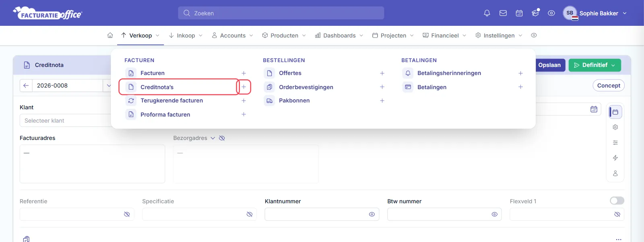The height and width of the screenshot is (242, 644).
Task: Open the notifications bell icon
Action: pyautogui.click(x=487, y=13)
